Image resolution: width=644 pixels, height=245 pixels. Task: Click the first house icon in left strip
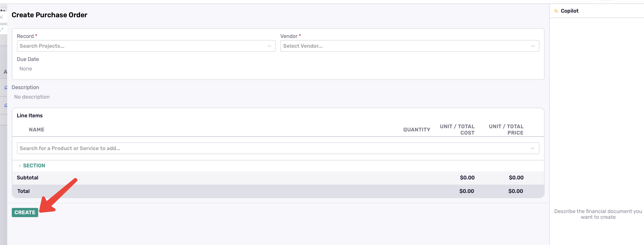6,87
